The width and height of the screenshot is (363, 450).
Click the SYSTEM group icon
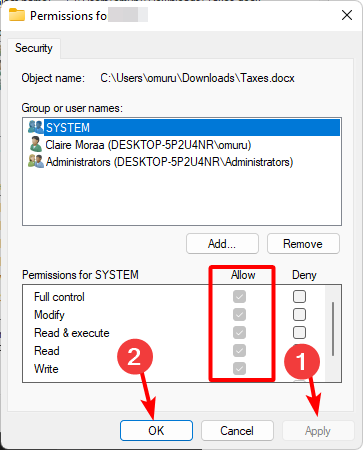pos(36,127)
